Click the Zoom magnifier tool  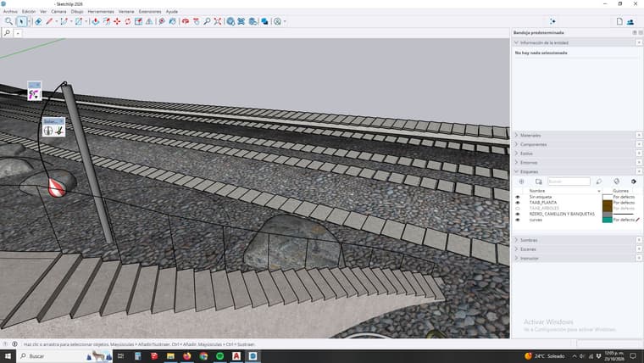pos(207,21)
